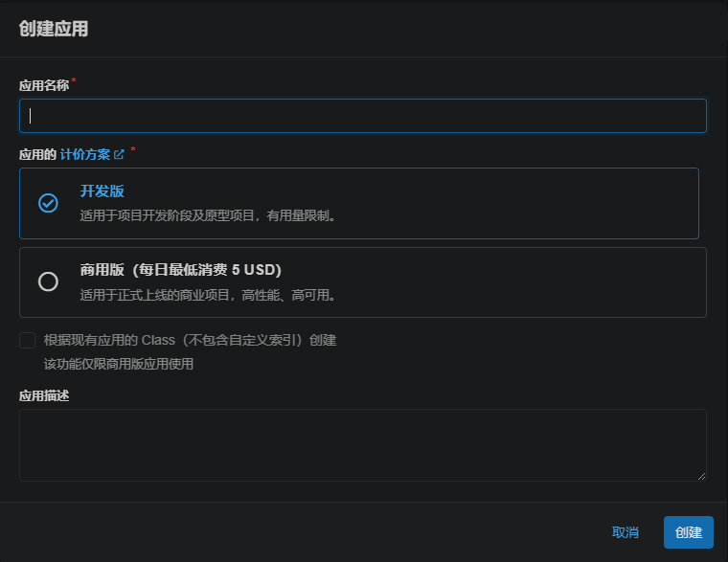Screen dimensions: 728x562
Task: Click the resize handle of 应用描述 textarea
Action: [701, 475]
